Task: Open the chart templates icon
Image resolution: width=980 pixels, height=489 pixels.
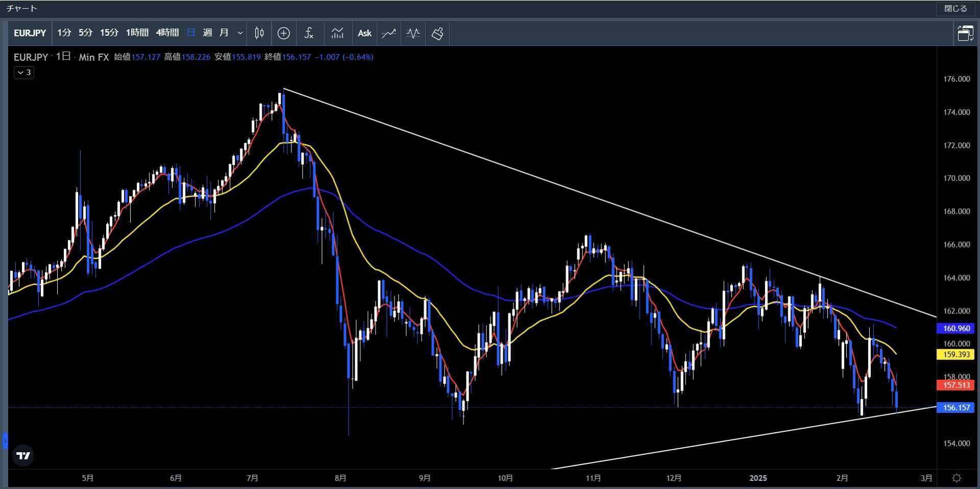Action: (337, 33)
